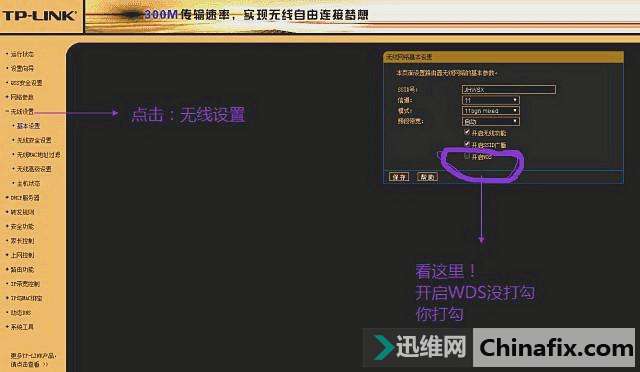Click the 保存 save button
The image size is (640, 372).
pos(399,177)
